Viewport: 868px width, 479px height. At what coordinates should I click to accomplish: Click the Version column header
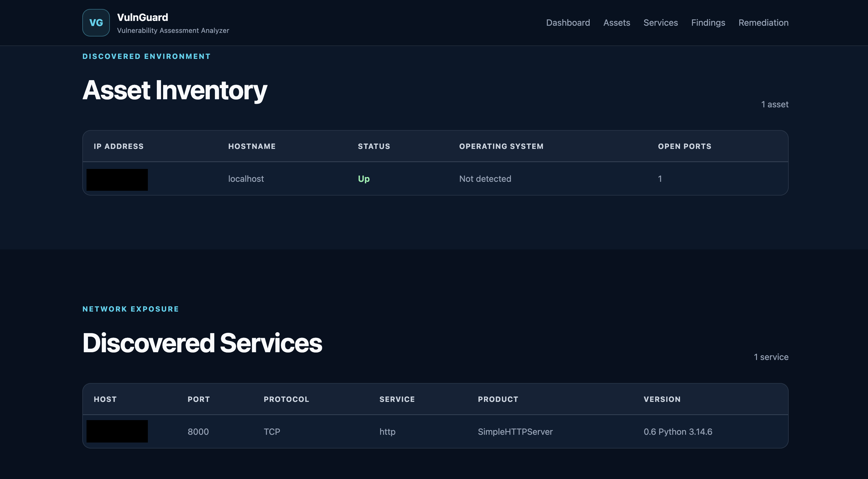coord(662,399)
